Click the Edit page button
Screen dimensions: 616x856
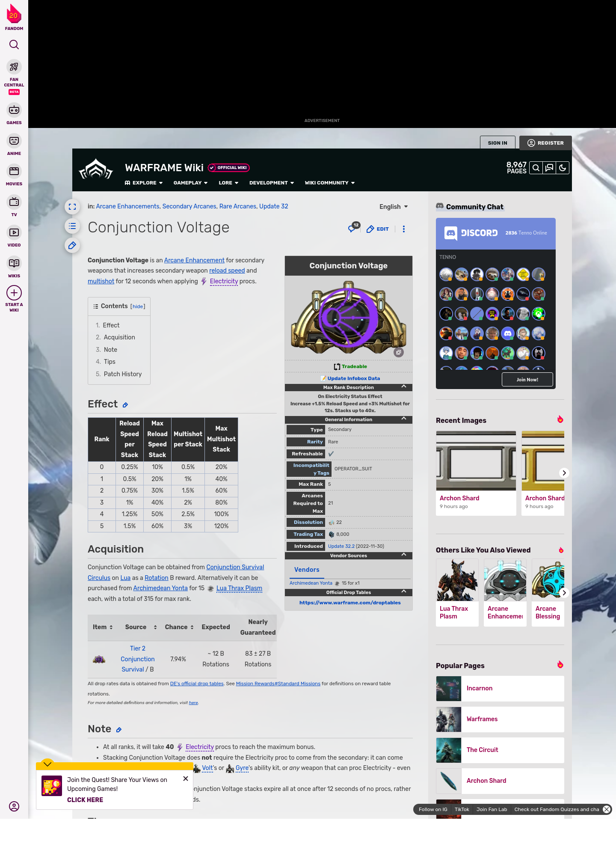point(378,229)
